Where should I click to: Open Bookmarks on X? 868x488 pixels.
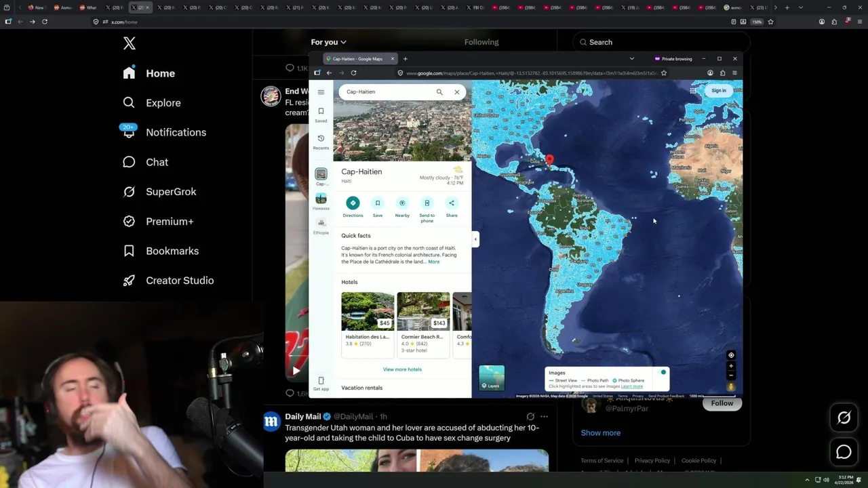161,251
